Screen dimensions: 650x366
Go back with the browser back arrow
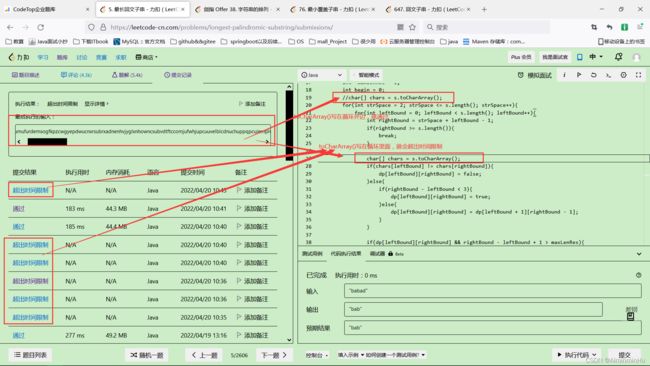click(10, 27)
